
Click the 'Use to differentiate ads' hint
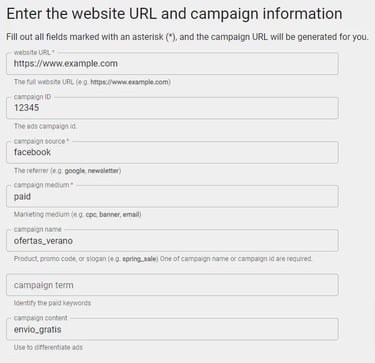coord(48,347)
